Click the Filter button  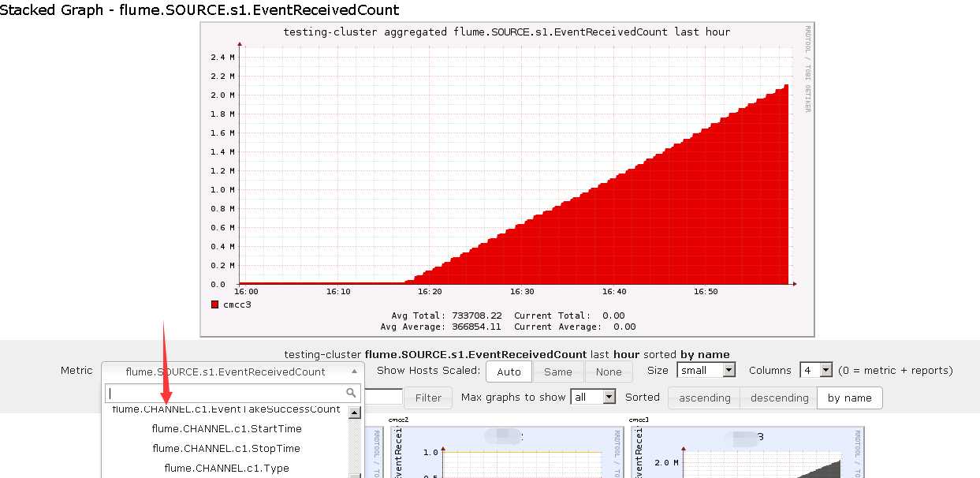point(428,398)
